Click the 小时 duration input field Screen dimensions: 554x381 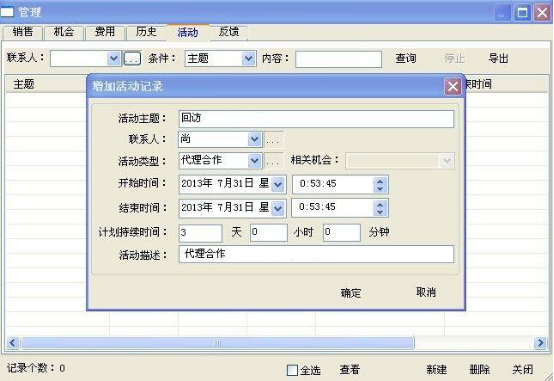point(269,233)
